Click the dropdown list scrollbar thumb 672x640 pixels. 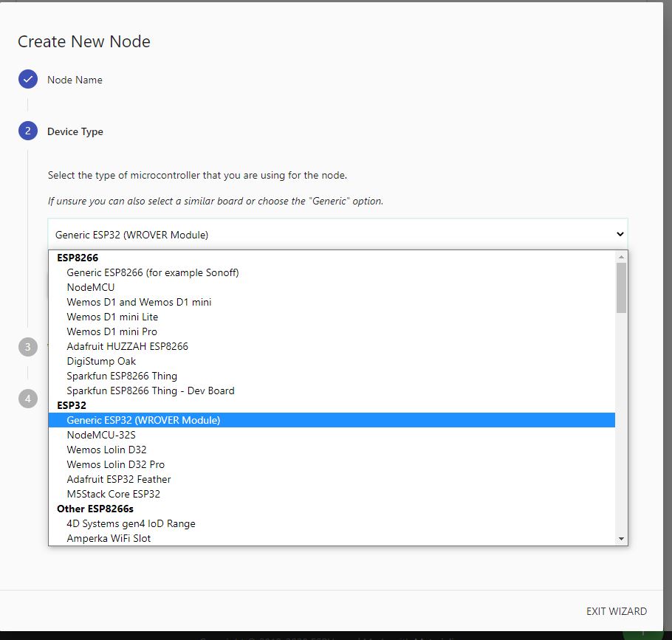click(621, 288)
